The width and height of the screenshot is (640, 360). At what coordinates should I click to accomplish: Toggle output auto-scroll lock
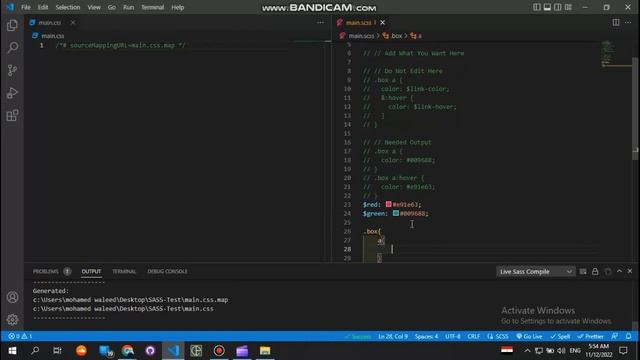pos(595,271)
